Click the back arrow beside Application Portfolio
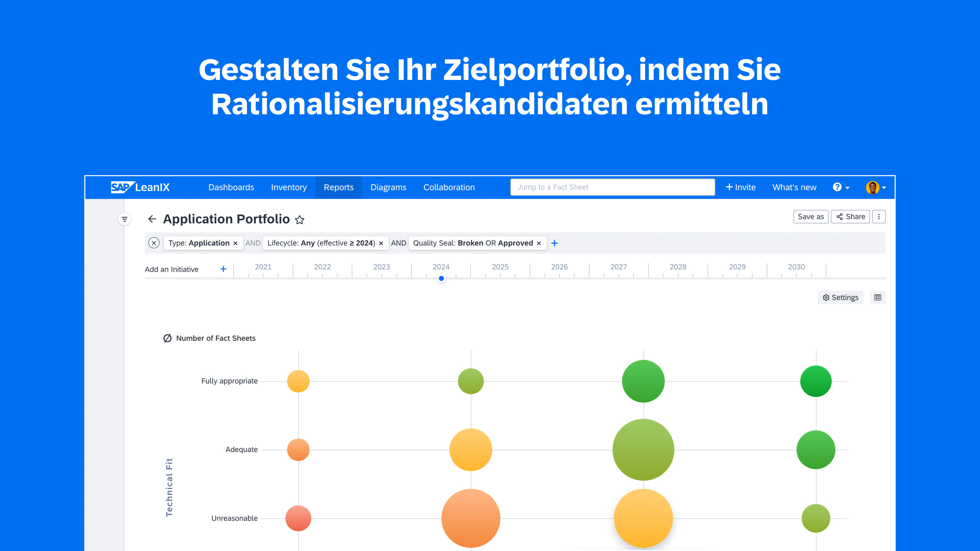Viewport: 980px width, 551px height. (152, 219)
